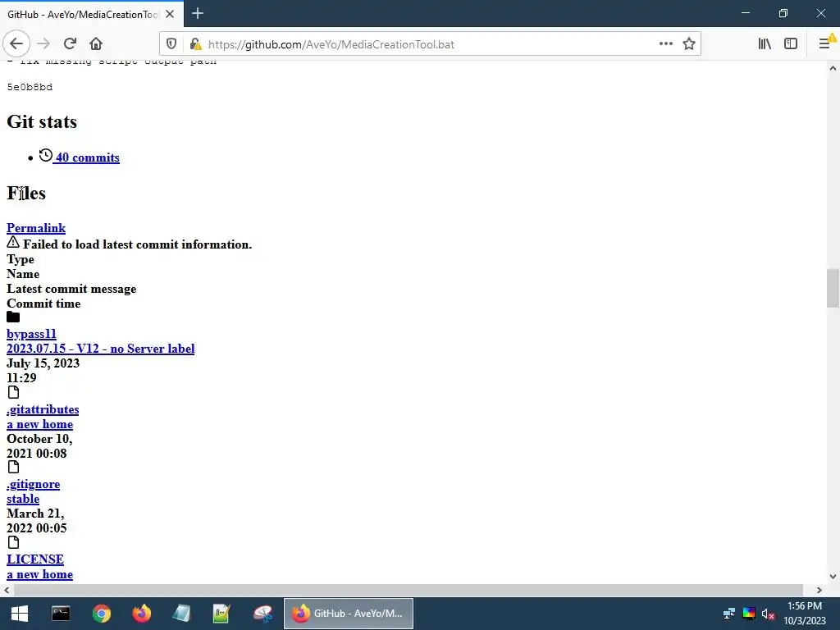Image resolution: width=840 pixels, height=630 pixels.
Task: Open the Permalink link
Action: pos(36,228)
